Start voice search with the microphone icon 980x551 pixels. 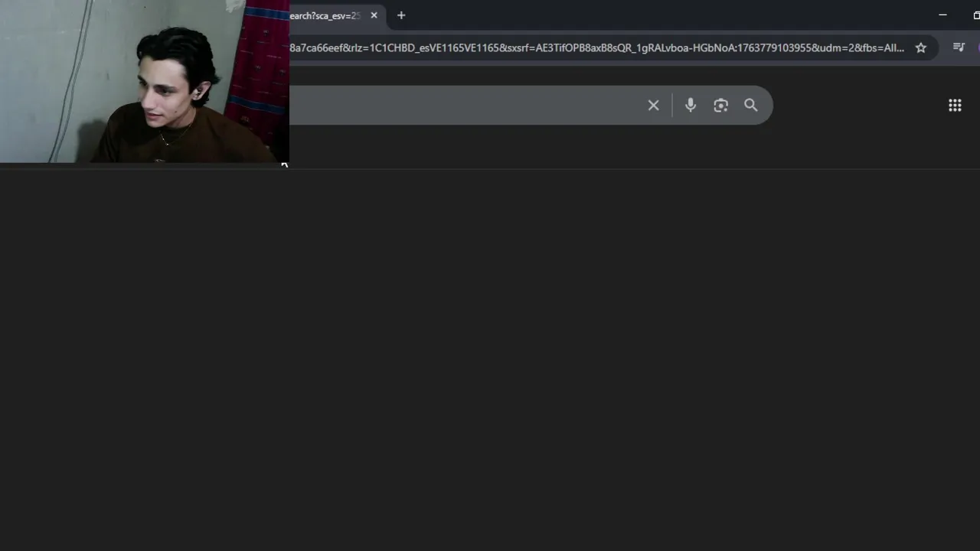point(691,106)
